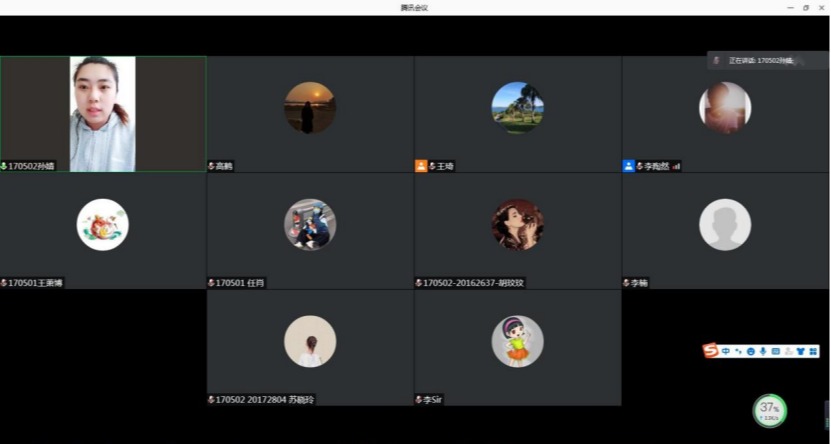Click the blue person badge beside 李陶然
831x444 pixels.
click(x=628, y=166)
